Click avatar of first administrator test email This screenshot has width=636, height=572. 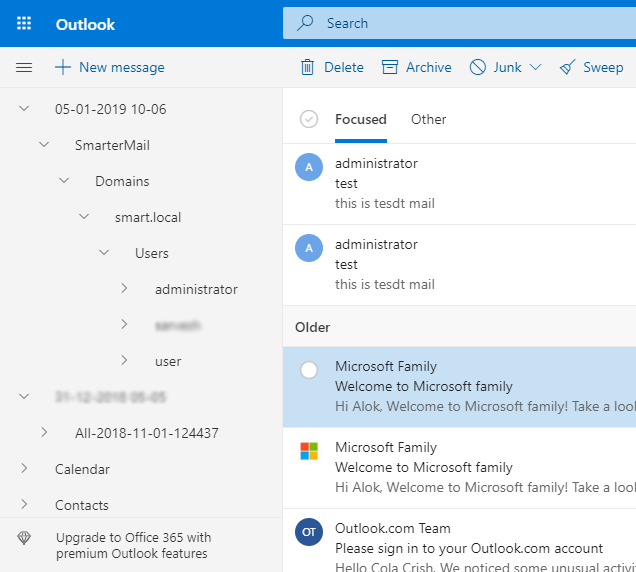309,167
